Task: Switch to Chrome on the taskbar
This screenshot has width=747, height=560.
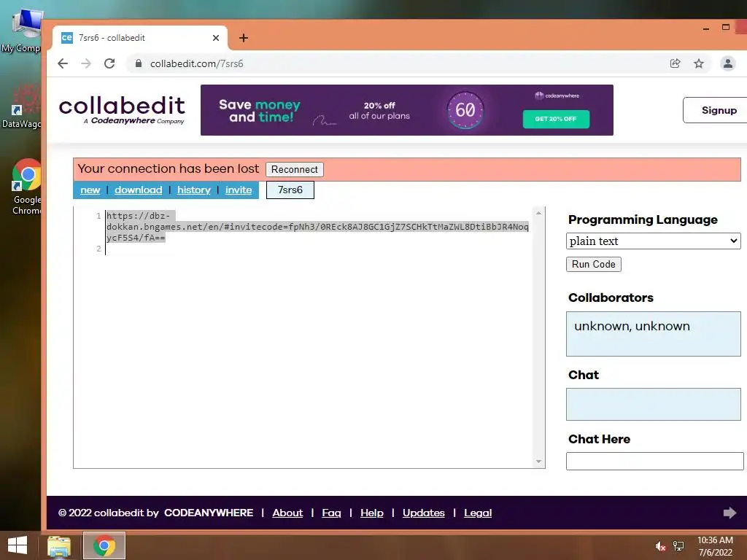Action: click(x=104, y=545)
